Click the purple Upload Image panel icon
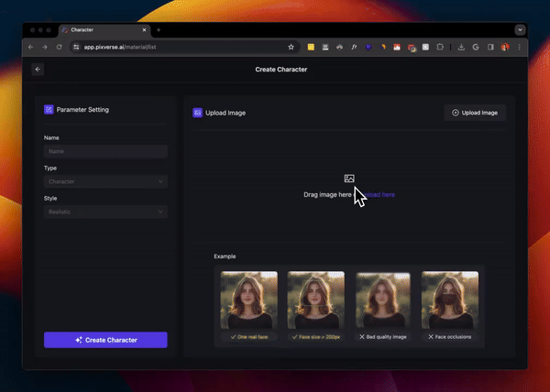550x392 pixels. pyautogui.click(x=197, y=113)
